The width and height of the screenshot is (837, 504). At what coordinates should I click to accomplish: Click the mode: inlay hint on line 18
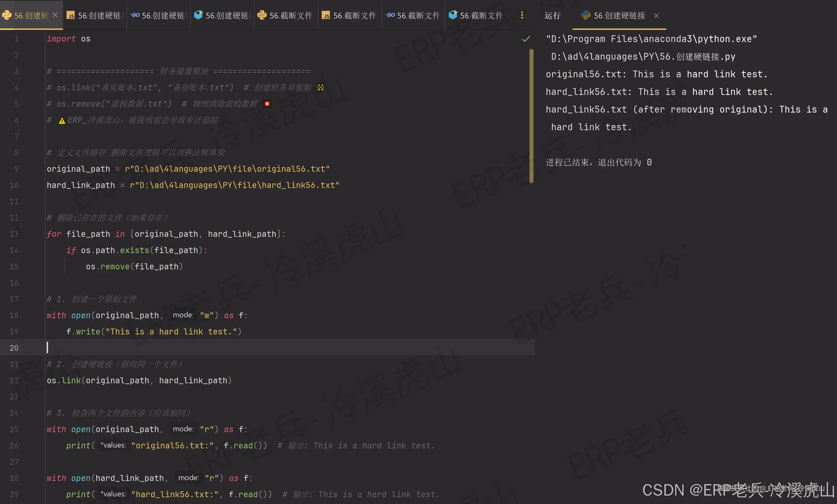point(183,315)
